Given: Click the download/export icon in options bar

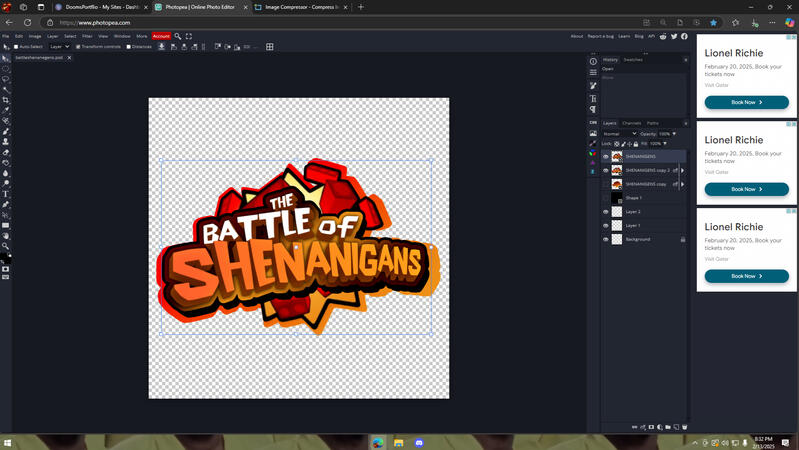Looking at the screenshot, I should (162, 47).
